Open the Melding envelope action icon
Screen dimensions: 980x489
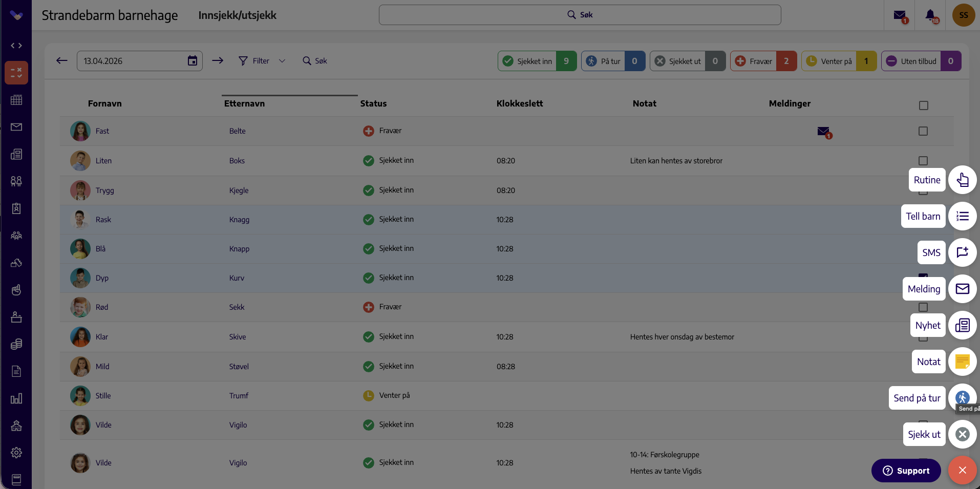pyautogui.click(x=962, y=289)
